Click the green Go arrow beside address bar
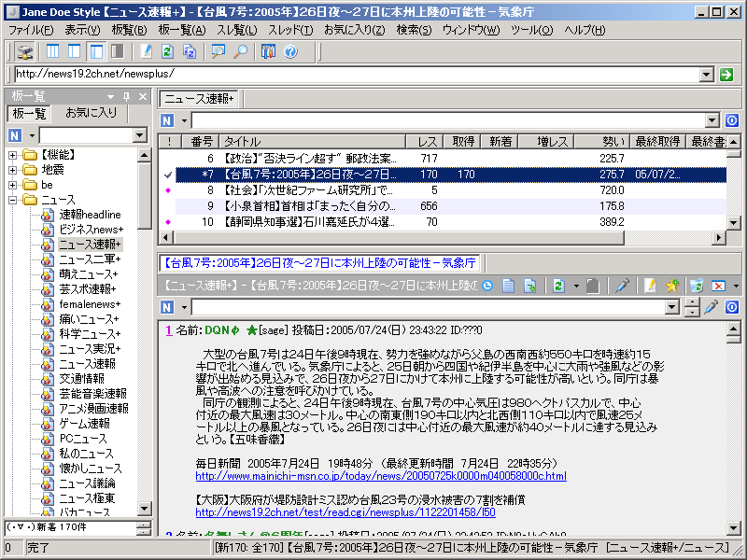The height and width of the screenshot is (560, 747). [x=726, y=75]
